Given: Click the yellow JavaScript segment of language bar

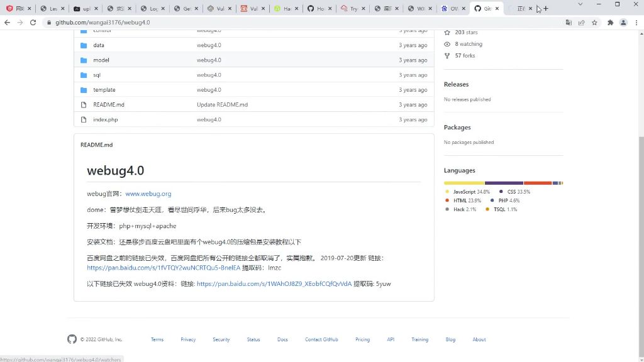Looking at the screenshot, I should (x=464, y=183).
